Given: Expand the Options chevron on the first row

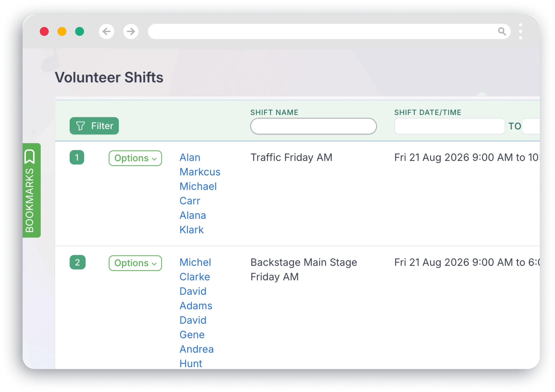Looking at the screenshot, I should coord(154,159).
